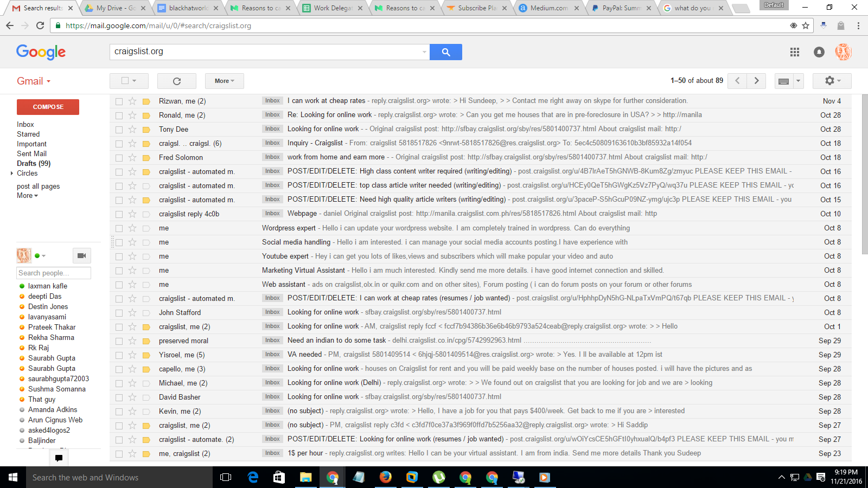
Task: Select checkbox for Yisroel, me (5) email
Action: 119,355
